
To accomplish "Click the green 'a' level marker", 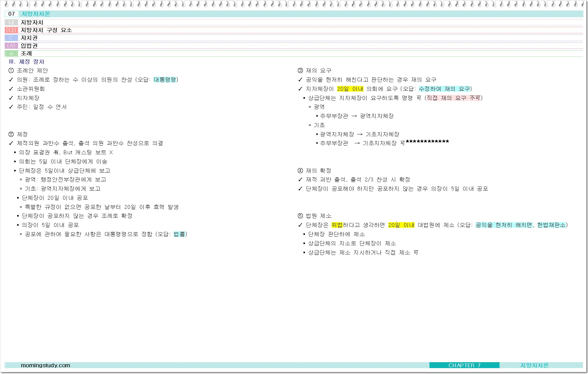I will click(11, 53).
